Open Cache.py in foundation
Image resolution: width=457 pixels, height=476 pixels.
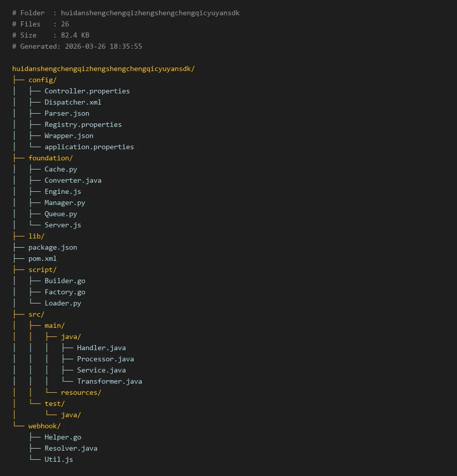click(60, 169)
